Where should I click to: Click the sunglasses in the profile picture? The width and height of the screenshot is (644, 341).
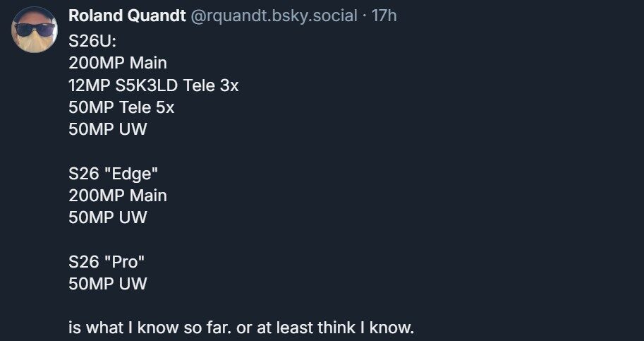click(35, 28)
